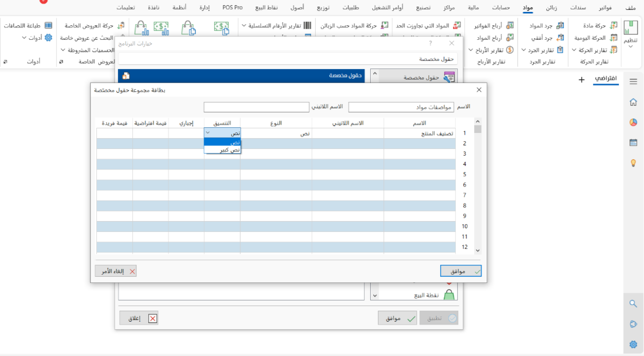Expand تقارير الأرباح dropdown
The width and height of the screenshot is (644, 356).
(471, 50)
